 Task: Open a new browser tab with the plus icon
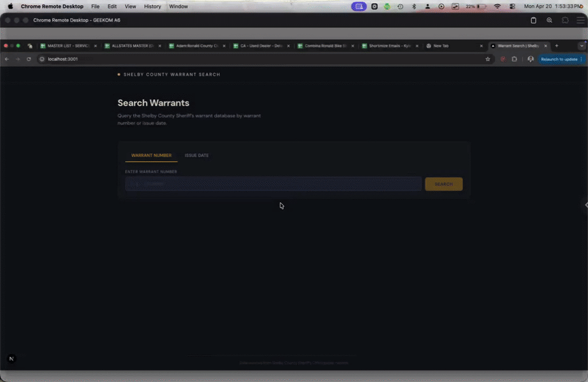[556, 45]
